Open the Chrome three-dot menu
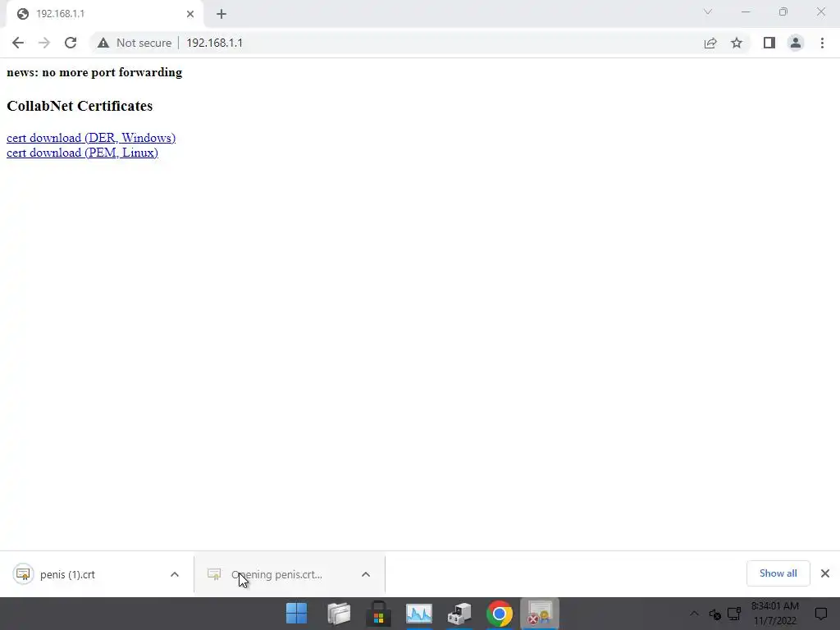This screenshot has width=840, height=630. click(822, 43)
